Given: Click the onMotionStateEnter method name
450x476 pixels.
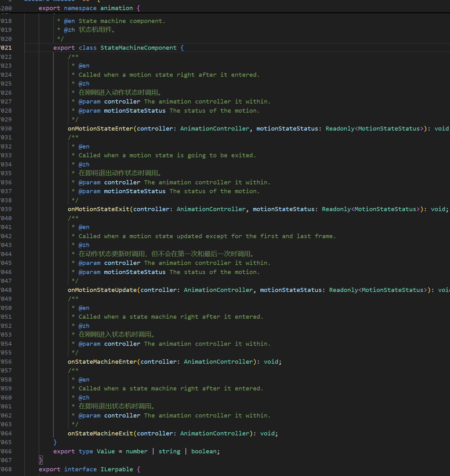Looking at the screenshot, I should (x=100, y=129).
